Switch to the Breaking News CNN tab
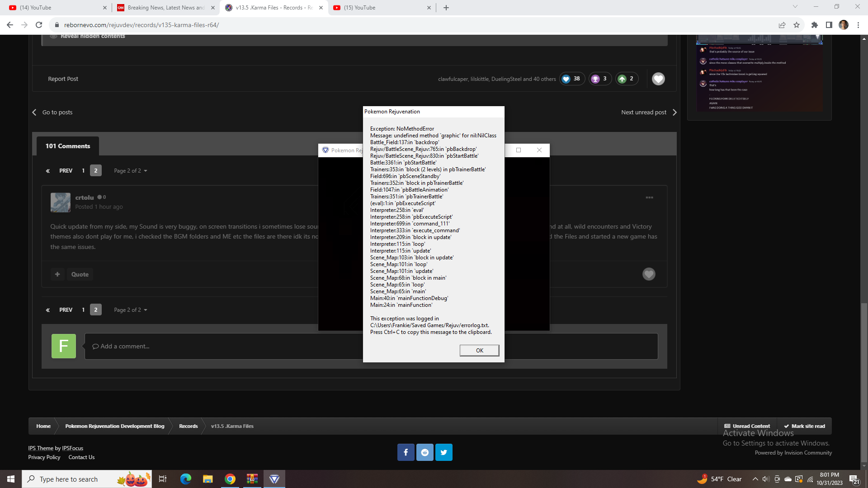This screenshot has height=488, width=868. [x=165, y=8]
